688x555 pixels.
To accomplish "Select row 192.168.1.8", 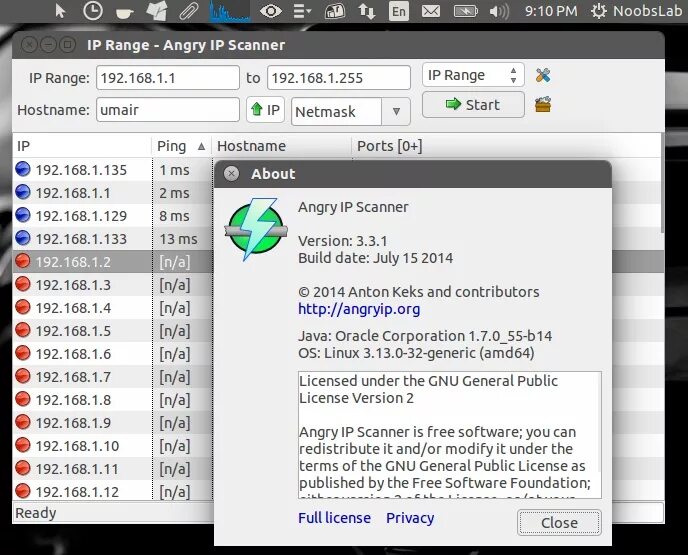I will click(x=113, y=400).
